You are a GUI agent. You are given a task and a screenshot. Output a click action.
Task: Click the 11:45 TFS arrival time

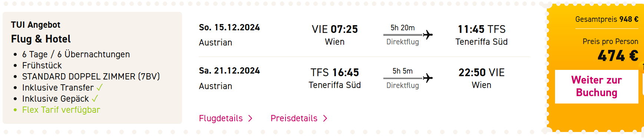[482, 29]
